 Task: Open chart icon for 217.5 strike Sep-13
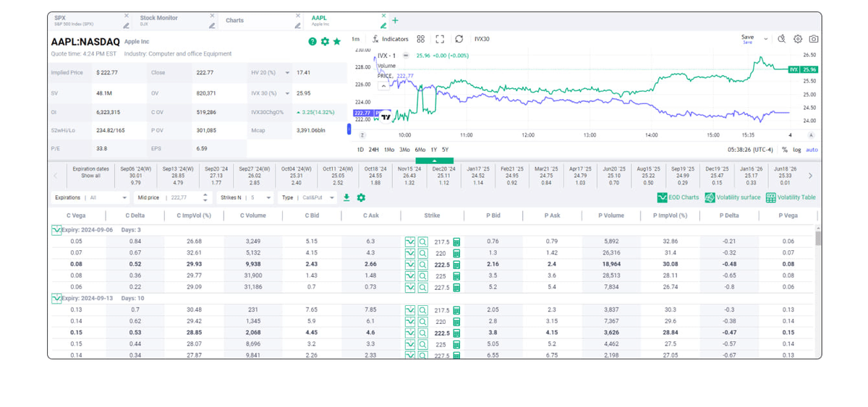[410, 310]
